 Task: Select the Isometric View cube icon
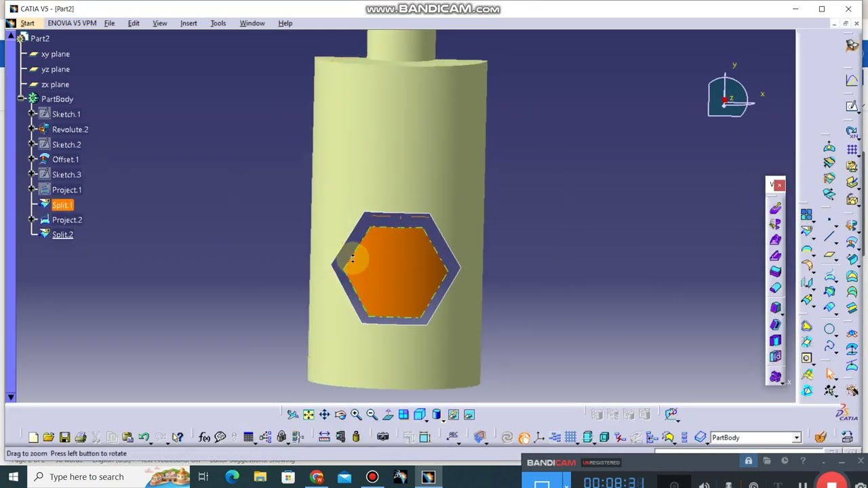click(420, 415)
